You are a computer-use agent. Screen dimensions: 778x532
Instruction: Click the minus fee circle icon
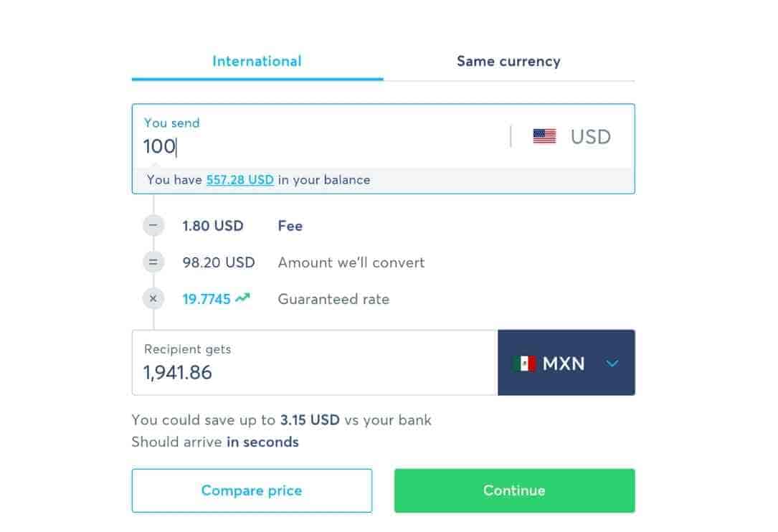(153, 225)
